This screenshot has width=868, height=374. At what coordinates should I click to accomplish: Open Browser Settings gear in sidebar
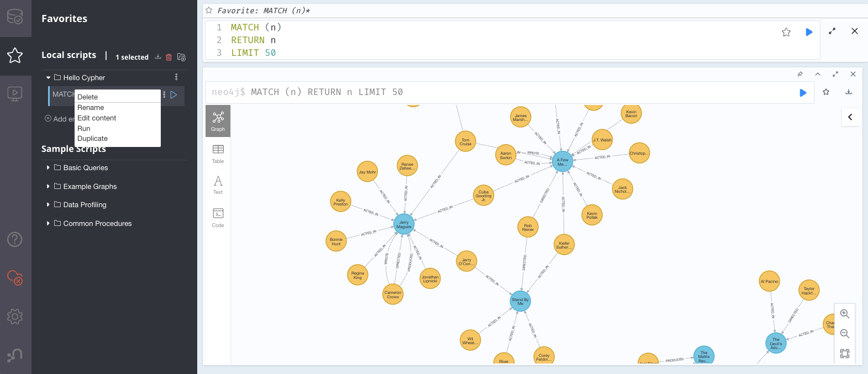[15, 316]
